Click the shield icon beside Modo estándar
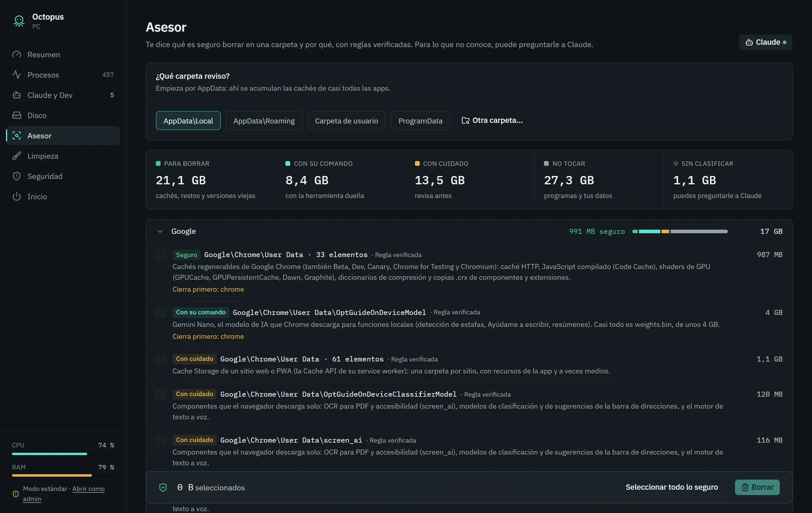This screenshot has width=812, height=513. tap(16, 494)
